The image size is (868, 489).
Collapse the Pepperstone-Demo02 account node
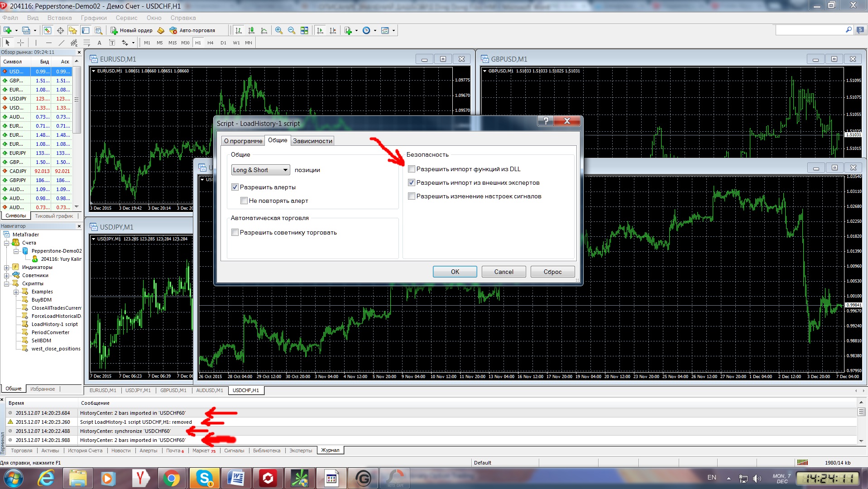coord(16,251)
